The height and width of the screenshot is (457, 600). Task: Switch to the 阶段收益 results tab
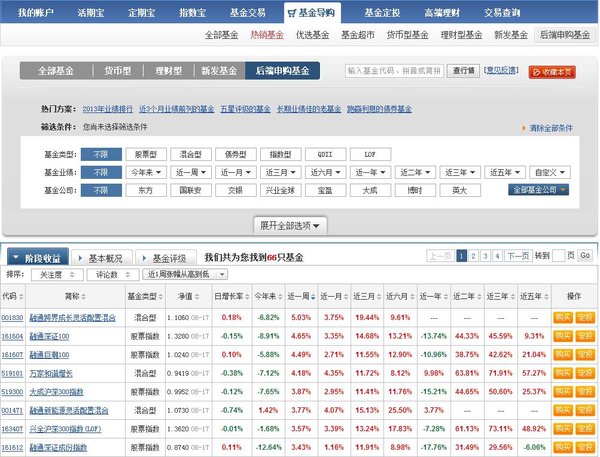pyautogui.click(x=38, y=258)
